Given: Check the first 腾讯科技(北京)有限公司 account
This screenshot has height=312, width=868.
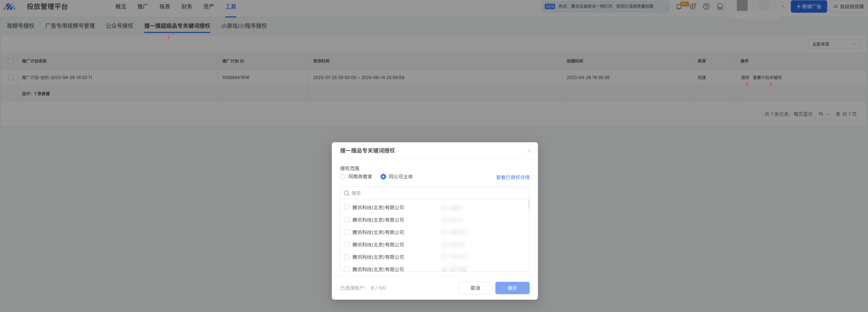Looking at the screenshot, I should [347, 208].
